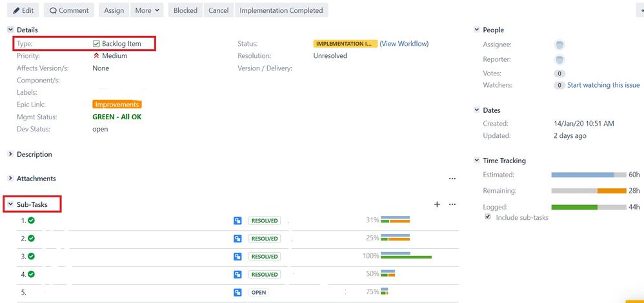The width and height of the screenshot is (644, 303).
Task: Click OPEN status of sub-task 5
Action: click(259, 292)
